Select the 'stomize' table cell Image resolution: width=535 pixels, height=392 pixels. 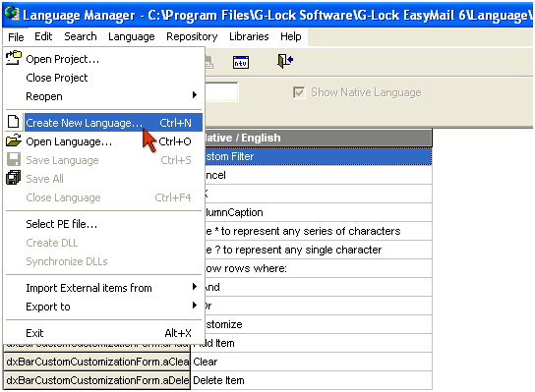(x=318, y=324)
